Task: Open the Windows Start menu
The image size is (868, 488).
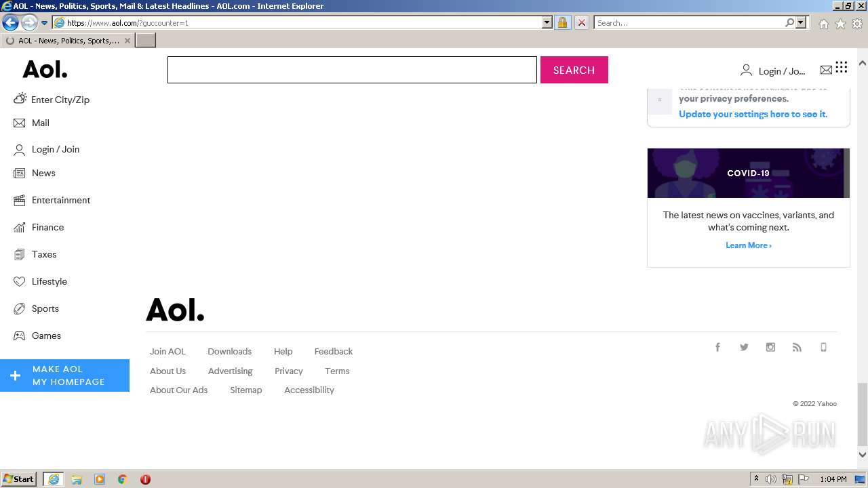Action: [19, 479]
